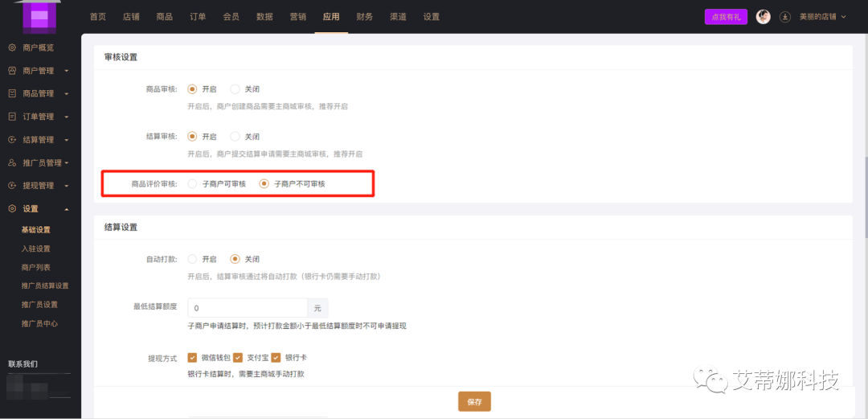The image size is (868, 419).
Task: Expand the 商品管理 menu arrow
Action: pos(67,94)
